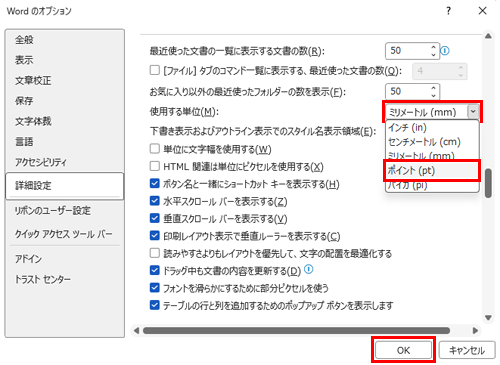Click the OK button
The height and width of the screenshot is (365, 500).
pyautogui.click(x=403, y=350)
